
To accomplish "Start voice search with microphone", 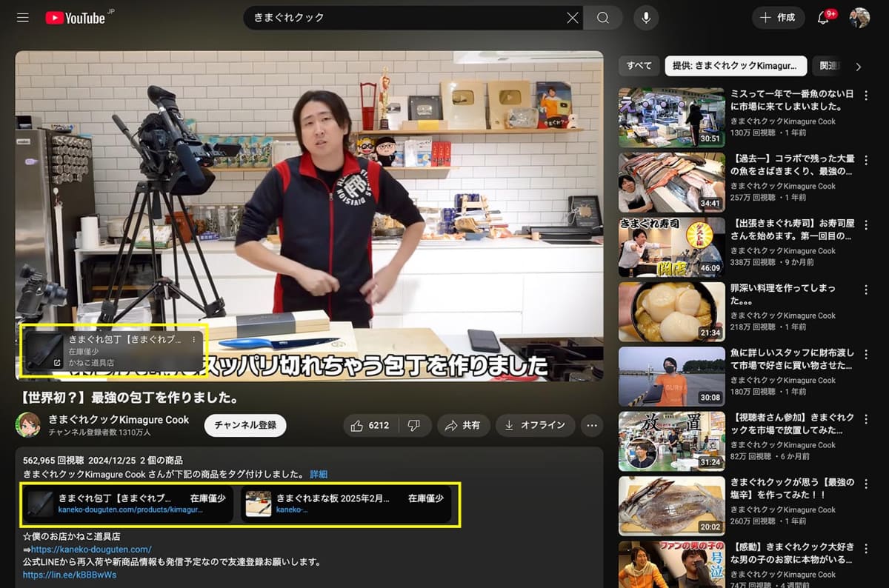I will (x=646, y=18).
